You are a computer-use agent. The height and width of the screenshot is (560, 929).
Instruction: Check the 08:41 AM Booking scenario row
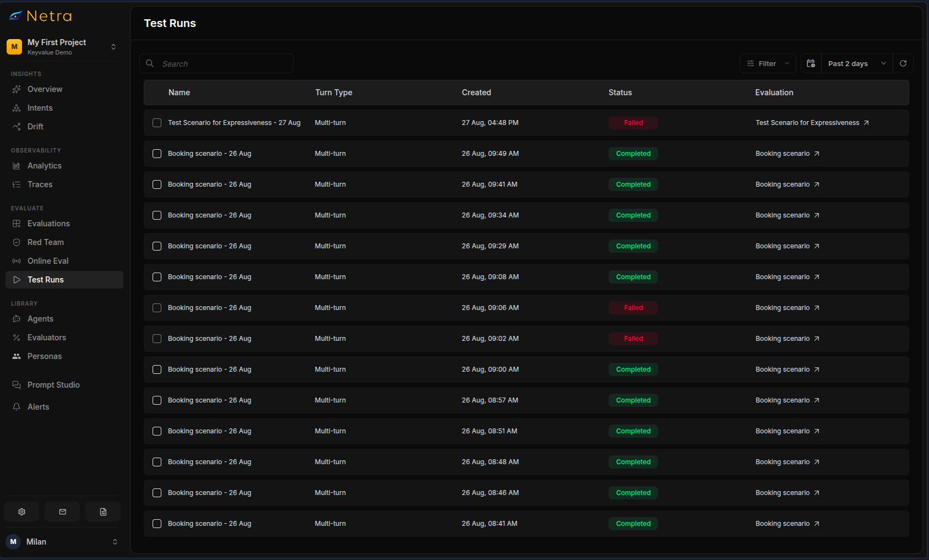point(157,524)
